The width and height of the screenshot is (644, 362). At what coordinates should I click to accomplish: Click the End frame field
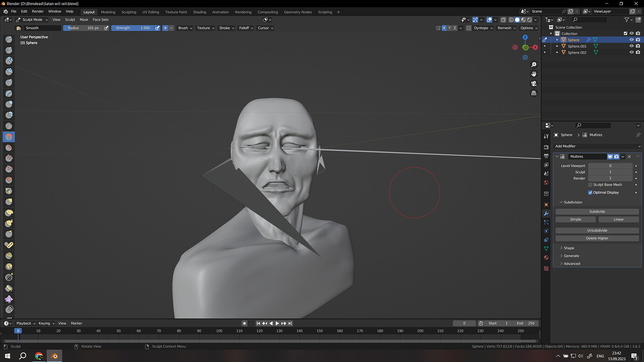tap(525, 323)
